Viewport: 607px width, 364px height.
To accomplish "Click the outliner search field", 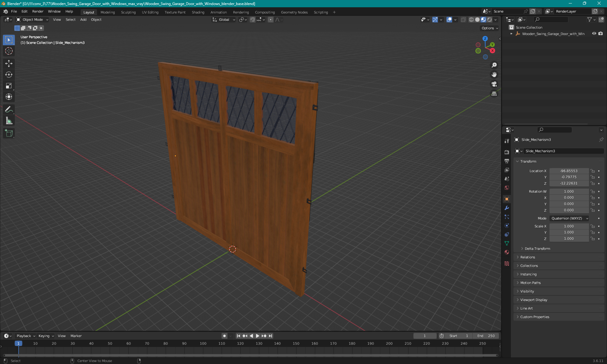I will tap(550, 20).
